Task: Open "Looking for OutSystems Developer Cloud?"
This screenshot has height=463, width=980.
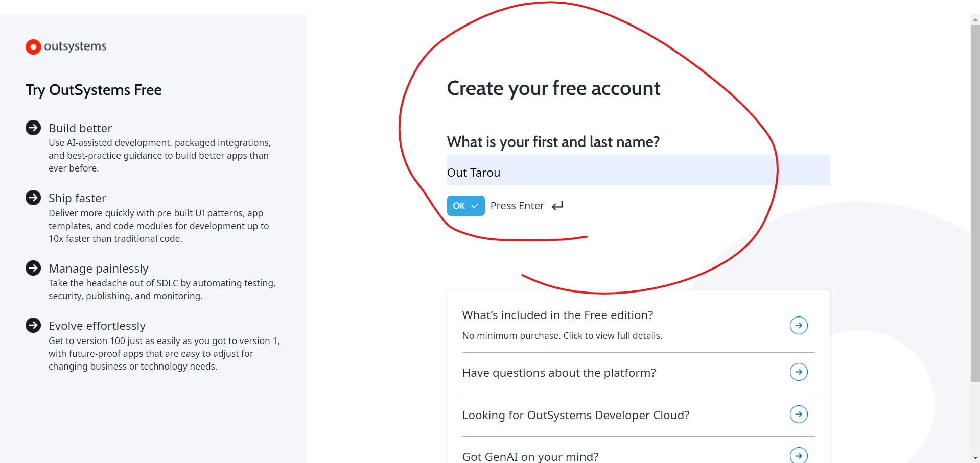Action: coord(576,415)
